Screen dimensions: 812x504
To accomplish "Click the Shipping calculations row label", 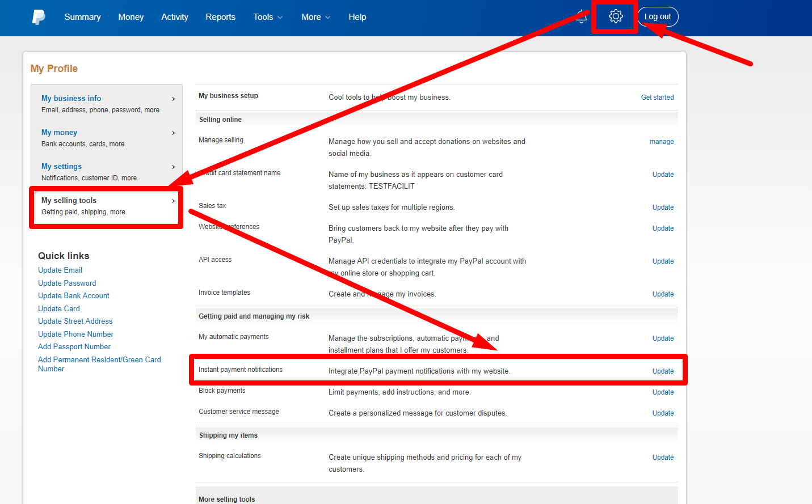I will point(230,456).
